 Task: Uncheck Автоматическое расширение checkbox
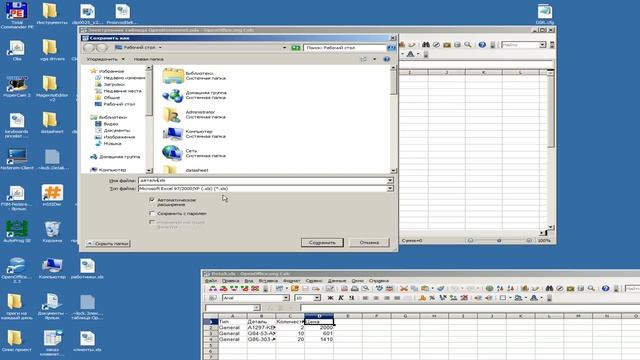pyautogui.click(x=152, y=200)
